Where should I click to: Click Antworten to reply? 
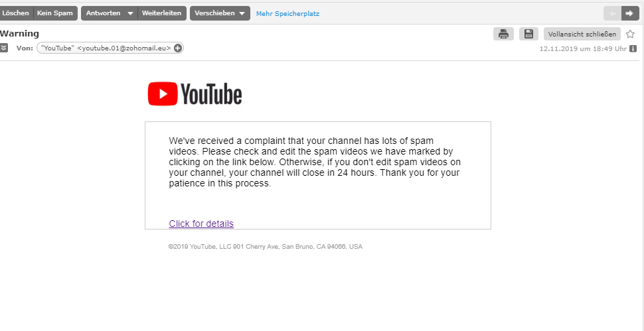pos(104,13)
